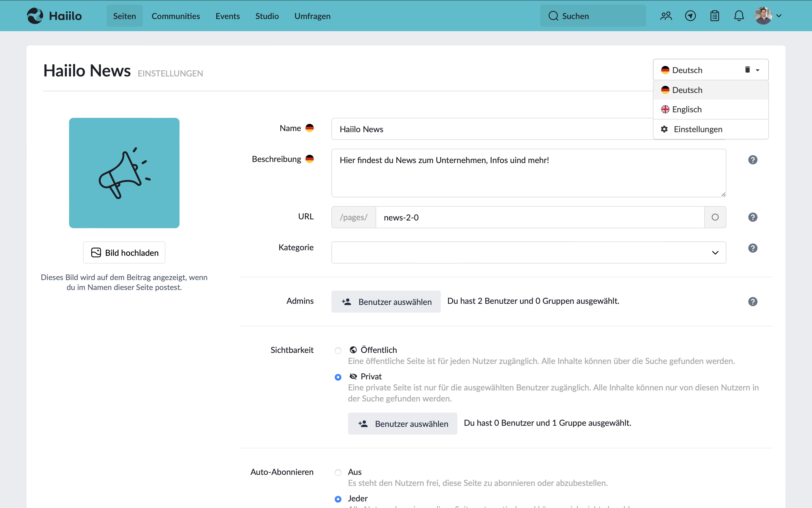Screen dimensions: 812x508
Task: Open the Seiten tab
Action: [x=124, y=16]
